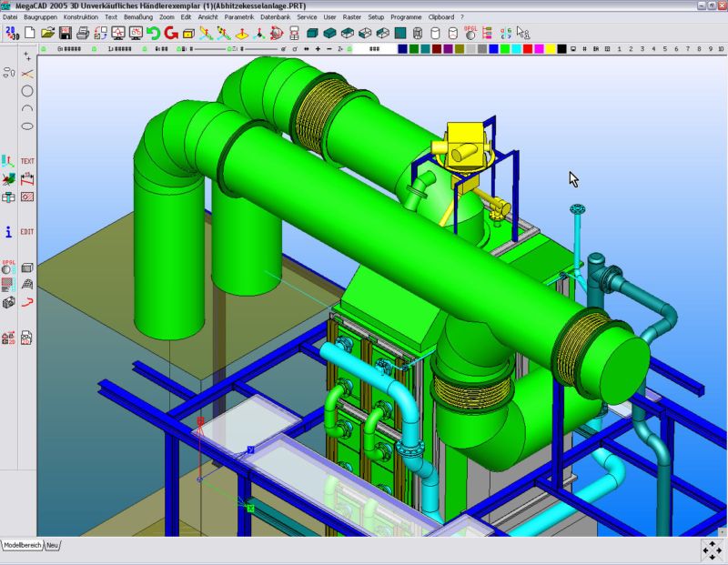
Task: Save the drawing with the floppy disk icon
Action: pos(65,33)
